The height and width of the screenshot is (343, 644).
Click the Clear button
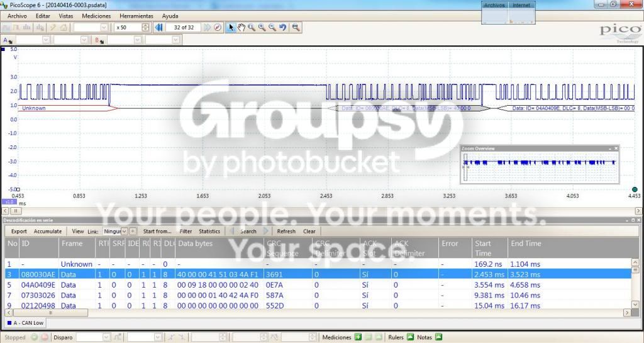pos(309,231)
